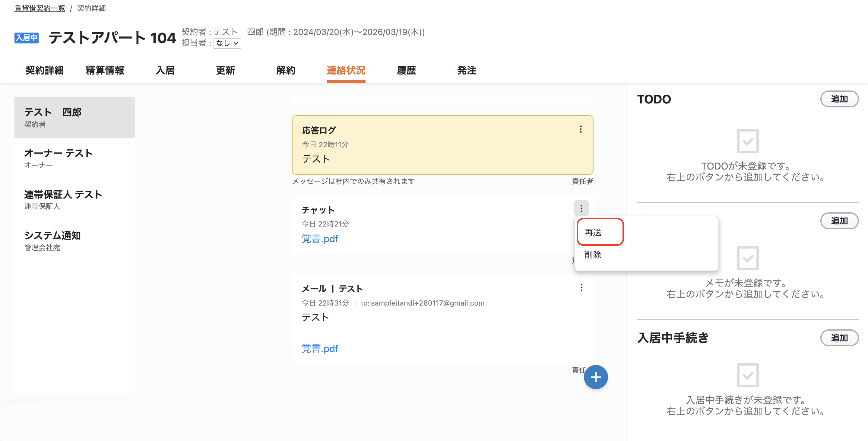Choose 削除 in the context menu
Viewport: 868px width, 441px height.
click(x=593, y=255)
